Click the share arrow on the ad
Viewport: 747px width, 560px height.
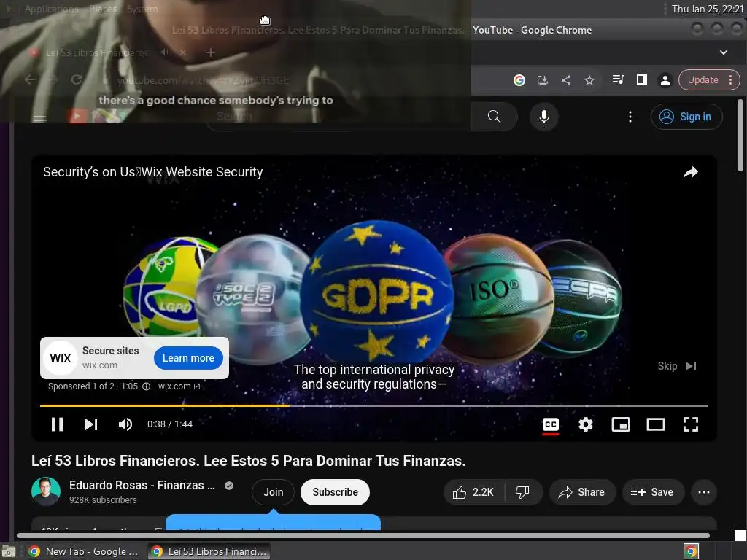coord(691,172)
